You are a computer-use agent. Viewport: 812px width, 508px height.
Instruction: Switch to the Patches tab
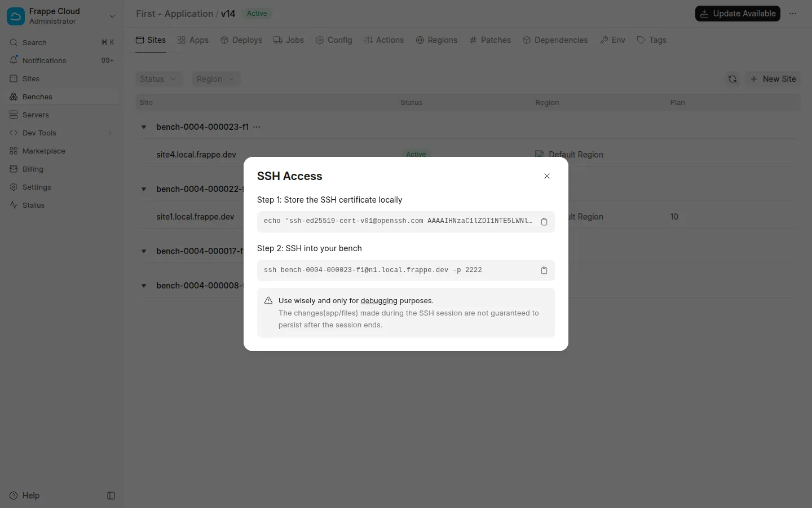point(490,40)
